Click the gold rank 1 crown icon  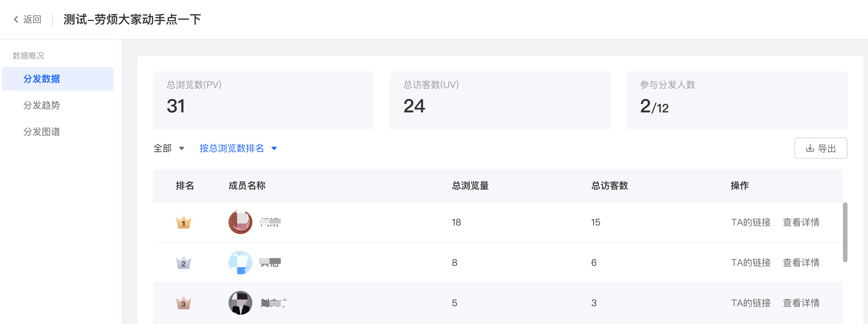tap(183, 222)
